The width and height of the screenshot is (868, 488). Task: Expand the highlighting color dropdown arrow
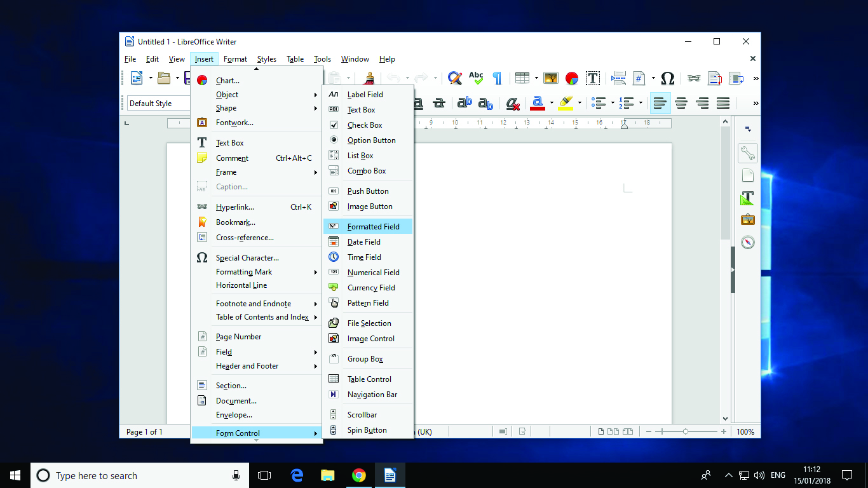coord(580,103)
